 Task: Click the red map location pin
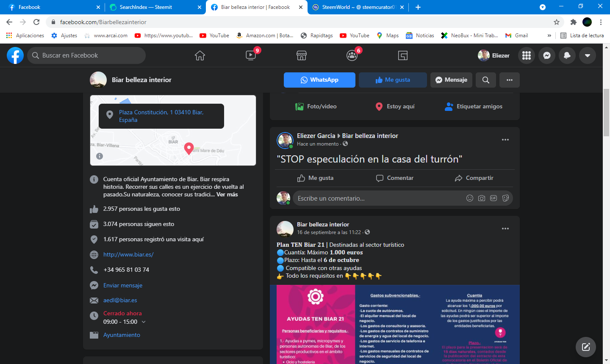189,149
